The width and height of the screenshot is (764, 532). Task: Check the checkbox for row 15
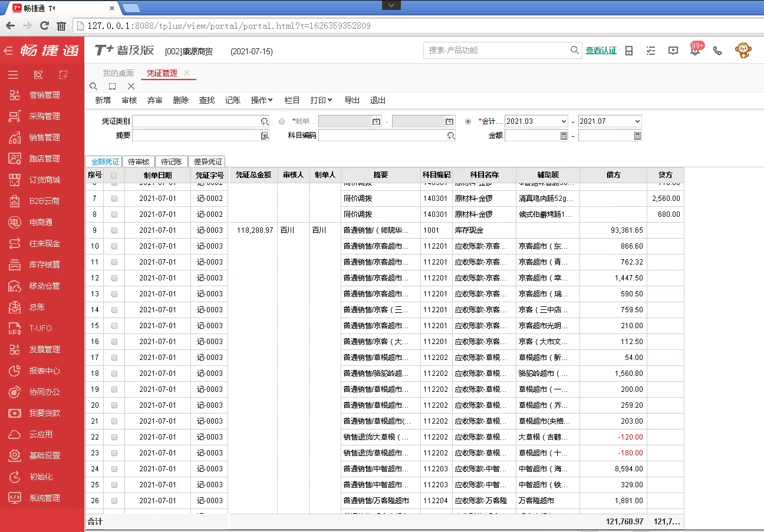click(x=114, y=326)
